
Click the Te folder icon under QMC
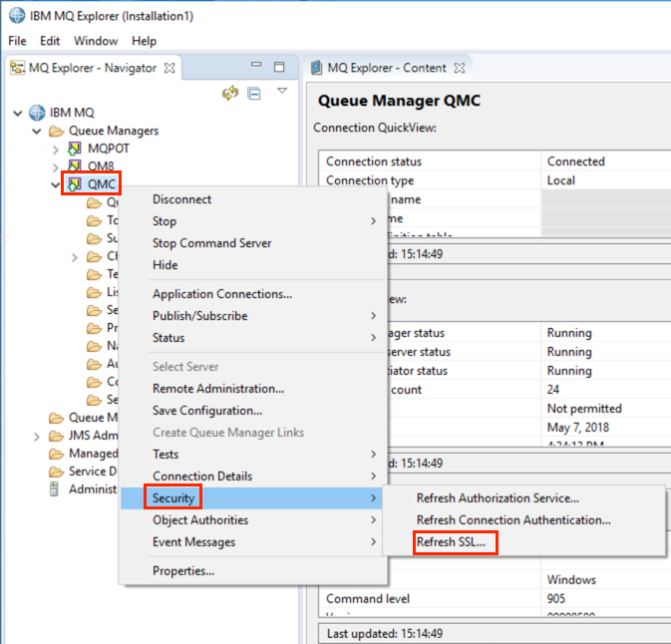[94, 274]
